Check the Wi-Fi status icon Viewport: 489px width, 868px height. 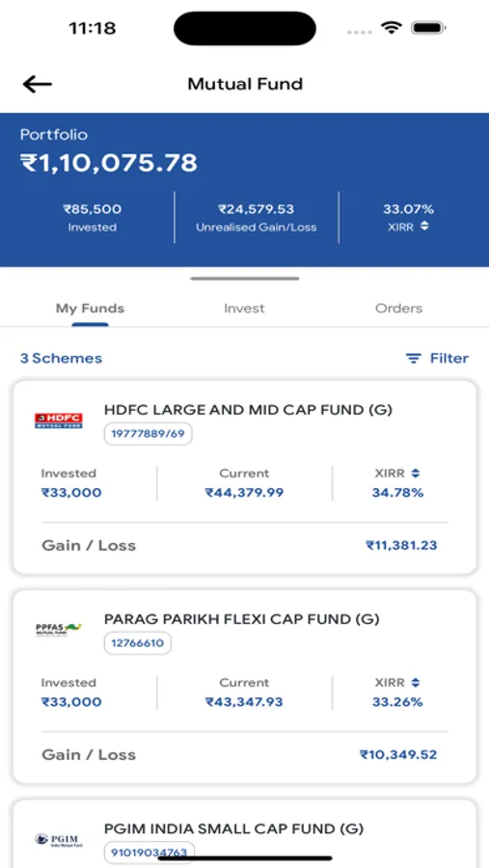392,28
